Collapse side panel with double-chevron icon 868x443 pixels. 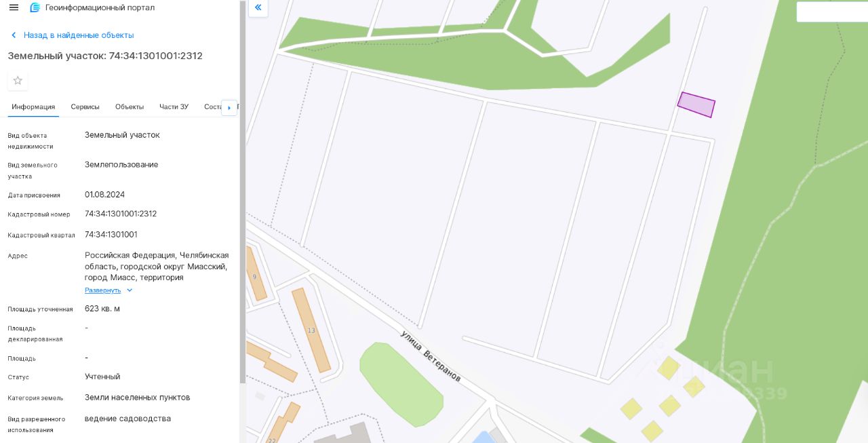[258, 7]
